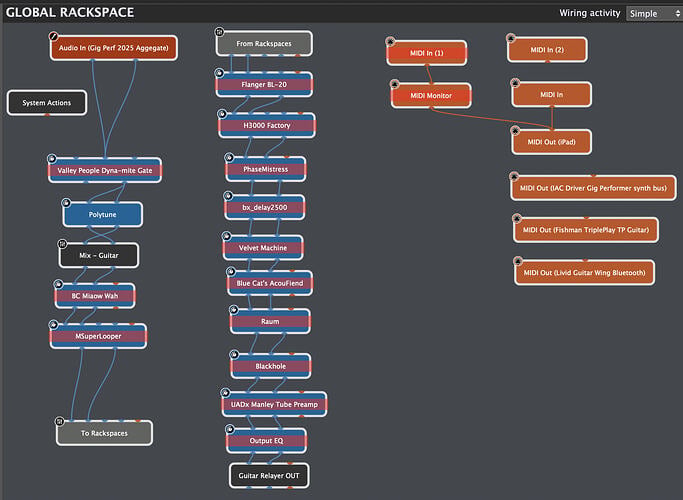Click the badge icon on Blackhole block

point(234,354)
